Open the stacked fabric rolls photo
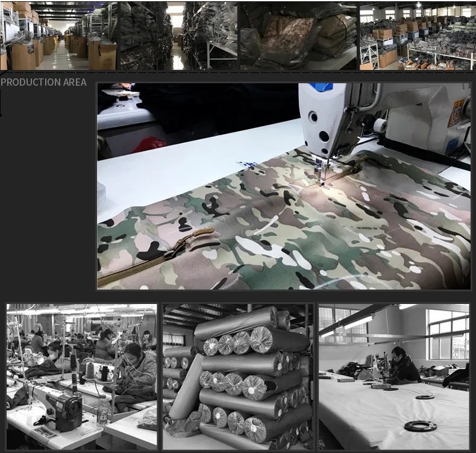 (237, 377)
